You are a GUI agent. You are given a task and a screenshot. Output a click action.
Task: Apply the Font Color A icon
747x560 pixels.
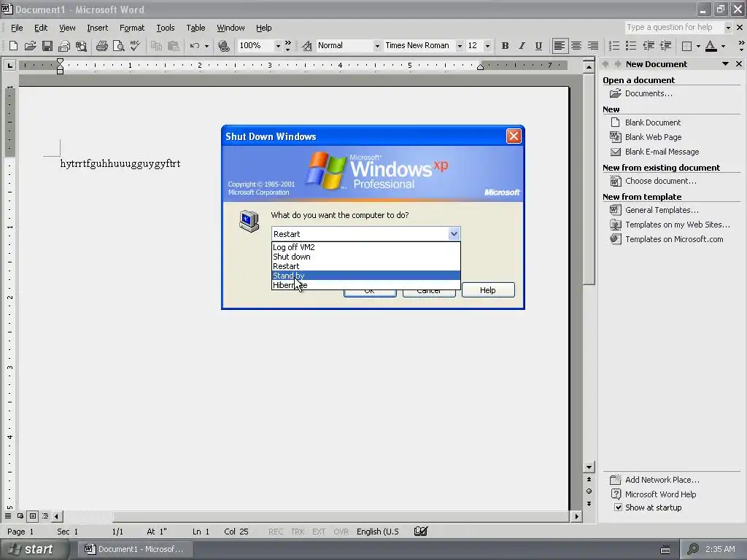click(711, 46)
